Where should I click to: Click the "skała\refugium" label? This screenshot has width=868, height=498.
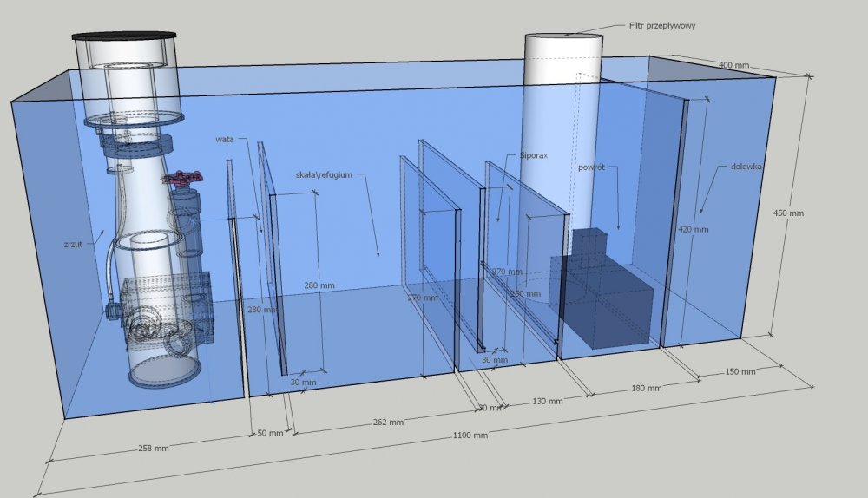point(324,175)
